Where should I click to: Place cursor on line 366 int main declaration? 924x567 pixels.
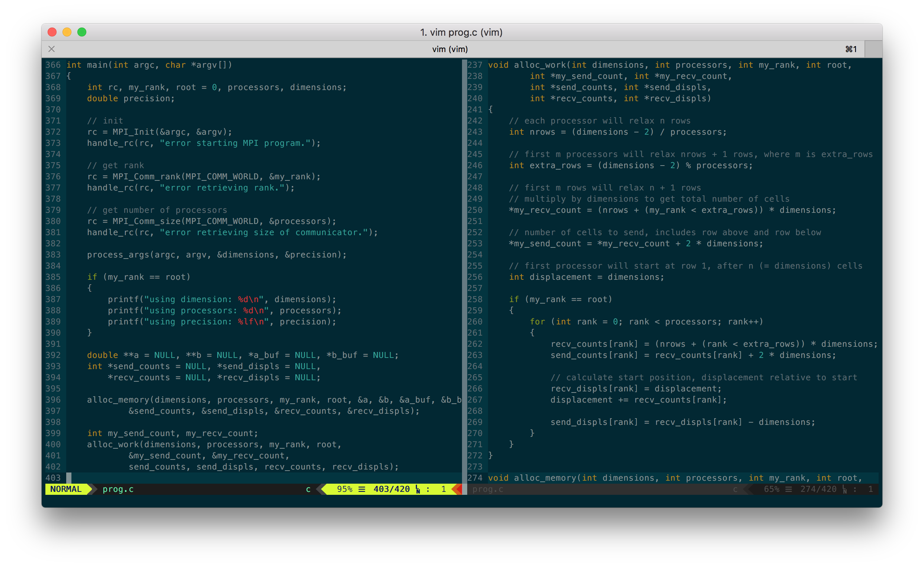(x=149, y=65)
